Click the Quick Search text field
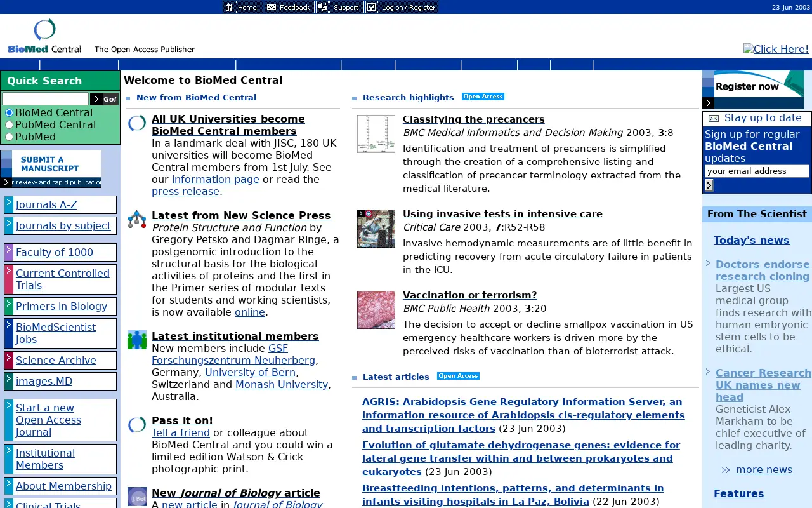The height and width of the screenshot is (508, 812). [x=45, y=99]
